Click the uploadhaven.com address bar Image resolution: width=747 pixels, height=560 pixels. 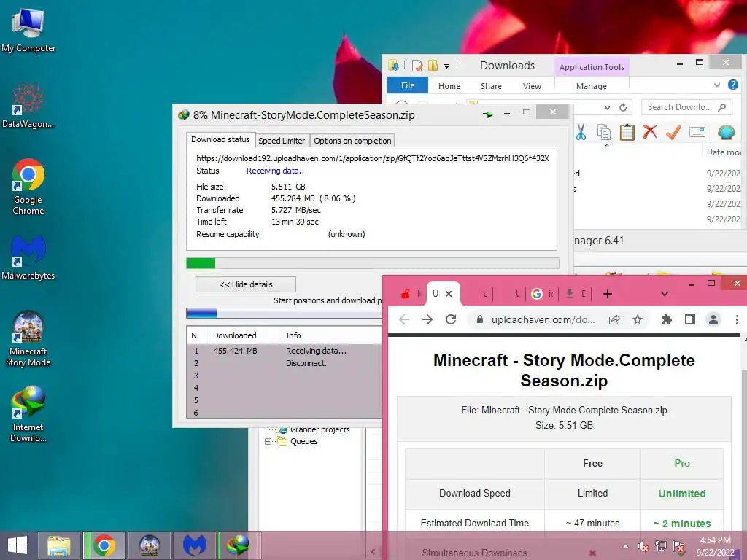pos(543,319)
